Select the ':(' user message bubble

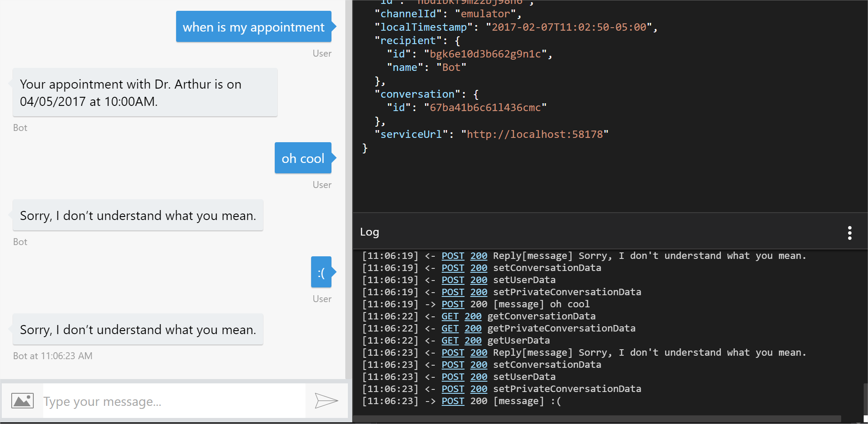click(321, 272)
